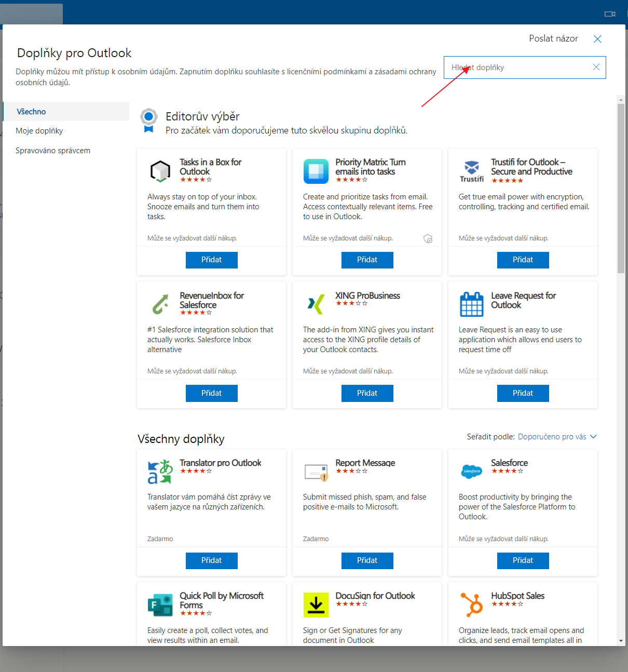The width and height of the screenshot is (628, 672).
Task: Open the Quick Poll by Microsoft Forms title
Action: [x=222, y=600]
